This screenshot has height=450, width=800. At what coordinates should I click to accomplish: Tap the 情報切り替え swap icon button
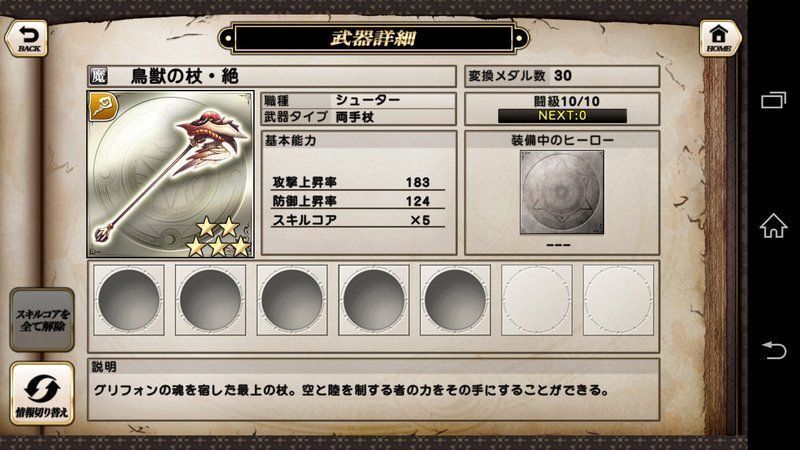[42, 393]
